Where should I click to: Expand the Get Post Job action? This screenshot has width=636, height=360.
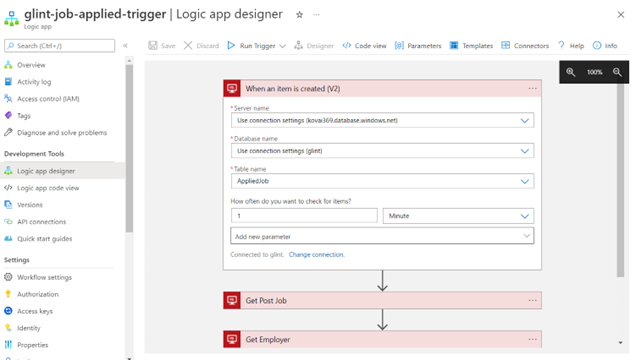tap(382, 300)
